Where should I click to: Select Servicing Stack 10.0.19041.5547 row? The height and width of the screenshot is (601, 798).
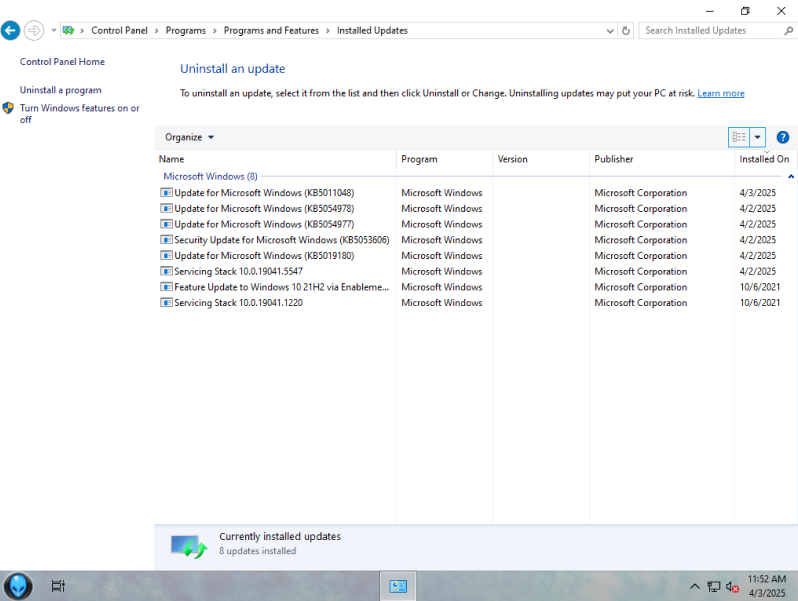coord(475,271)
